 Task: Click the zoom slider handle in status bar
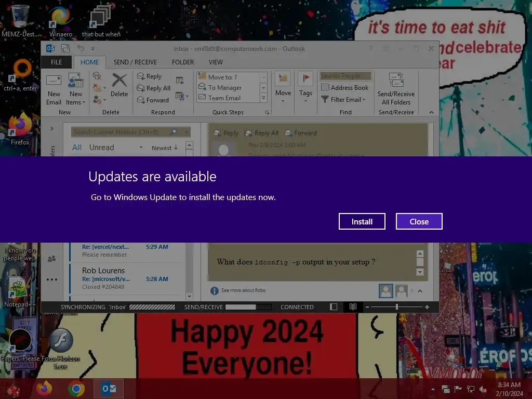pyautogui.click(x=396, y=307)
